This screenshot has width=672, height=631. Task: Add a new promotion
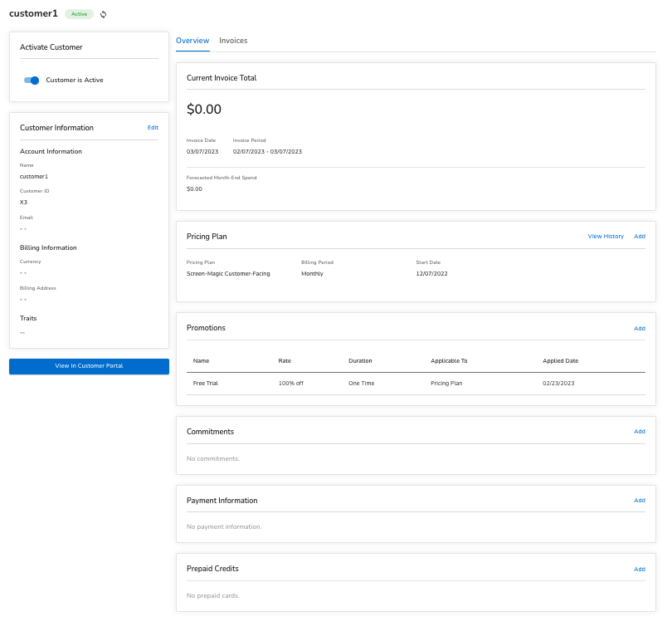click(640, 329)
